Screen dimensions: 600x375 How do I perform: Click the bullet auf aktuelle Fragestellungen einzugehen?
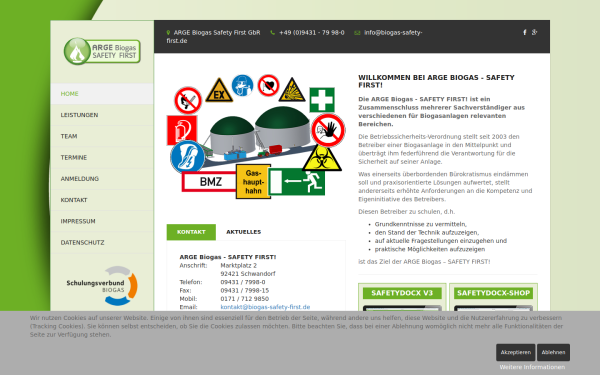[x=441, y=241]
